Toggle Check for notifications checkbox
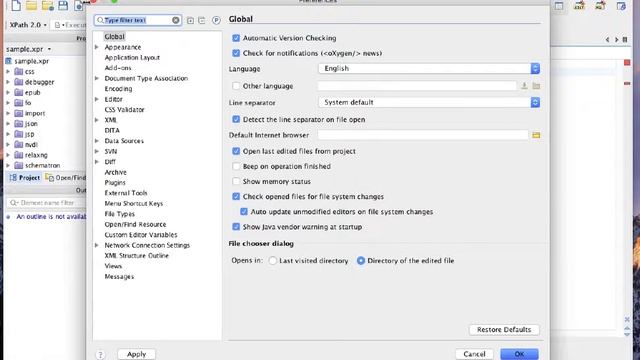640x360 pixels. click(x=236, y=53)
